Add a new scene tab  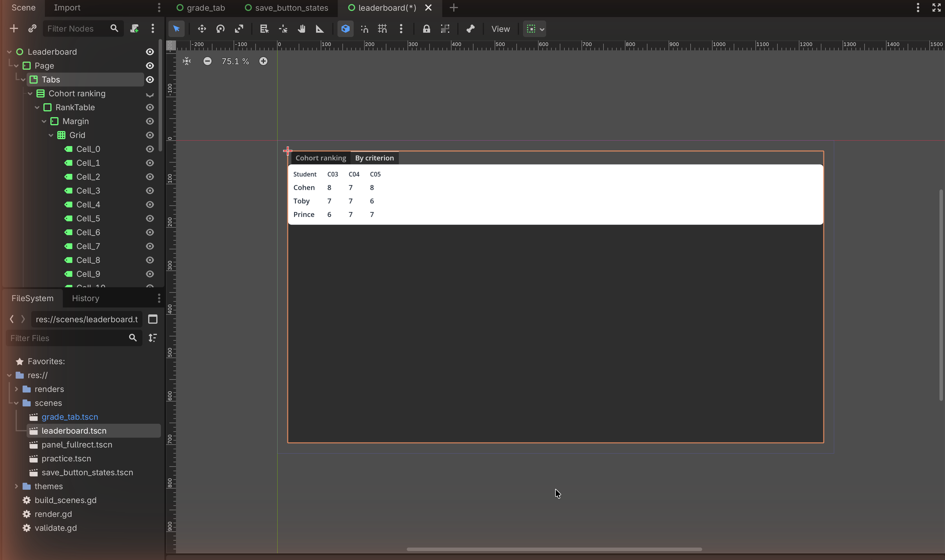pos(454,8)
